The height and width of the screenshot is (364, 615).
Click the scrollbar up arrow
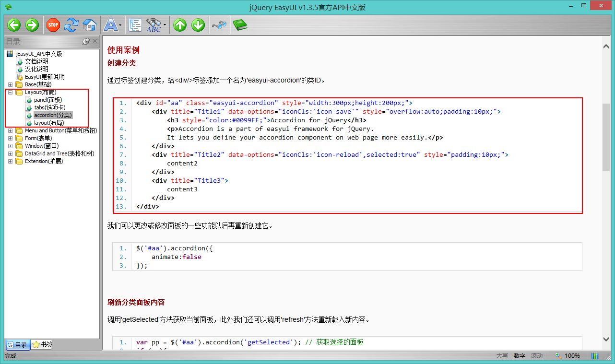(605, 46)
